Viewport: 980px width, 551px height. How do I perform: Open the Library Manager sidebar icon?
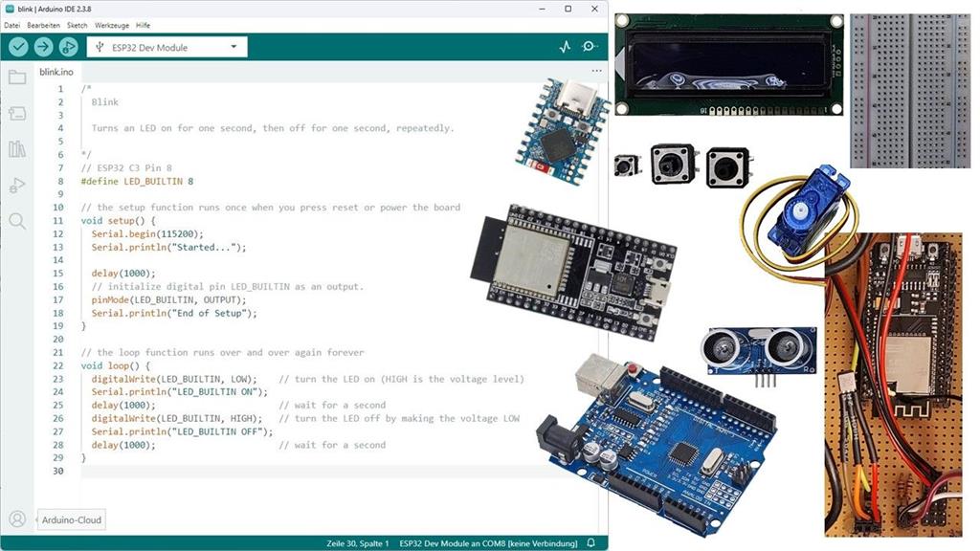[17, 148]
